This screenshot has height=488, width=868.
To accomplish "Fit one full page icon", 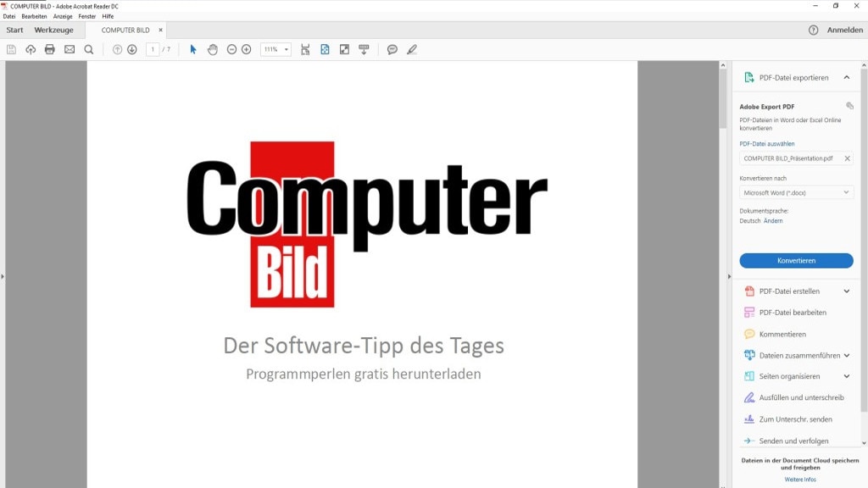I will 325,50.
